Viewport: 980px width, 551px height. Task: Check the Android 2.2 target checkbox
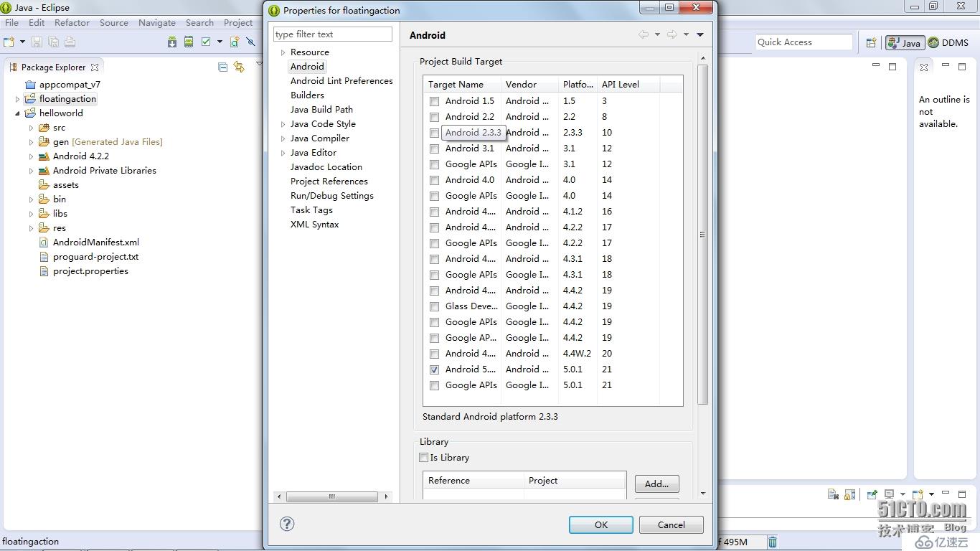[434, 117]
